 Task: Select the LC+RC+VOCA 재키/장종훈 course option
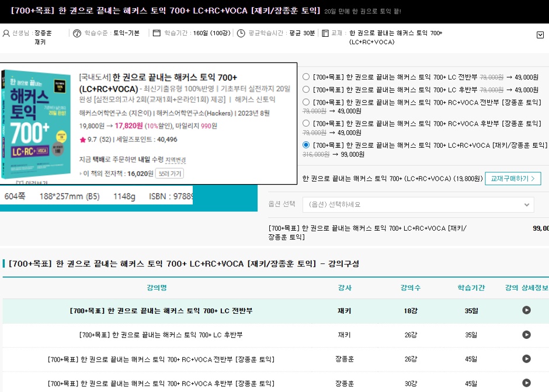(x=306, y=145)
